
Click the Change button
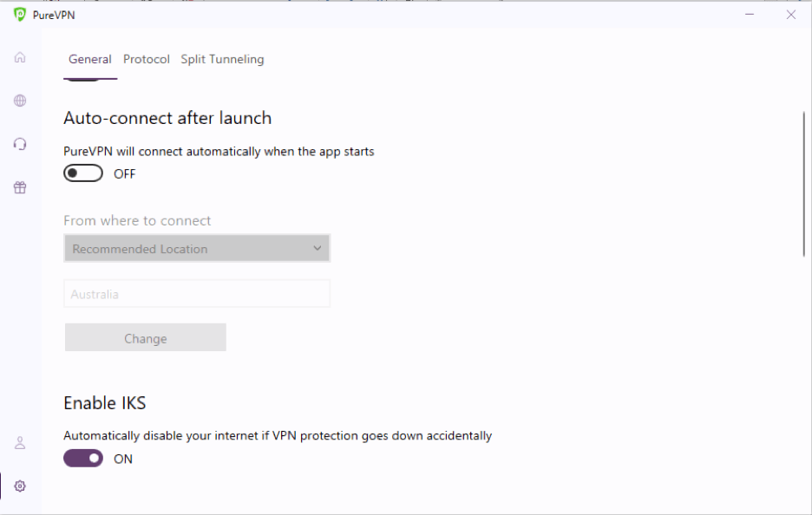click(146, 337)
